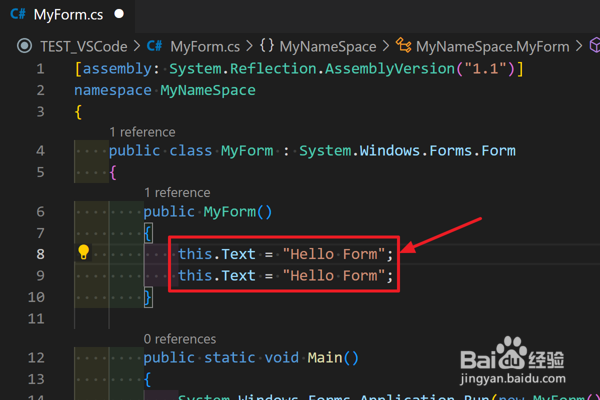
Task: Click 'MyNameSpace' identifier on line 2
Action: tap(208, 91)
